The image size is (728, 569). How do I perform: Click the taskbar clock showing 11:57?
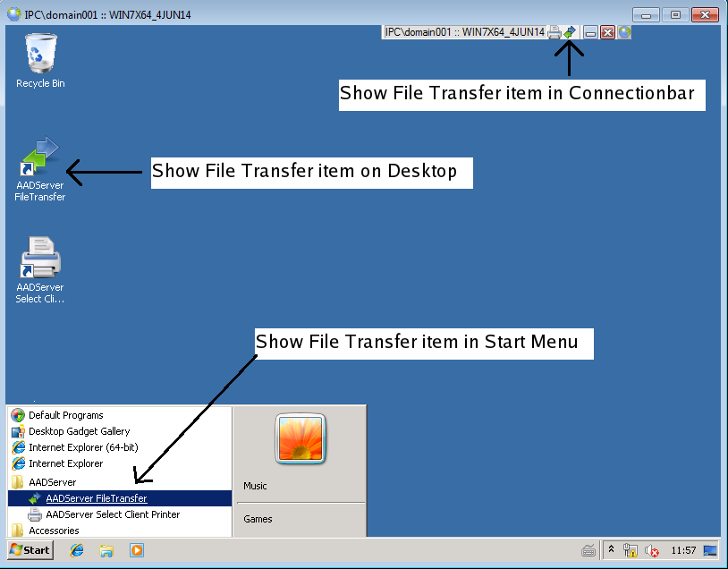(683, 550)
